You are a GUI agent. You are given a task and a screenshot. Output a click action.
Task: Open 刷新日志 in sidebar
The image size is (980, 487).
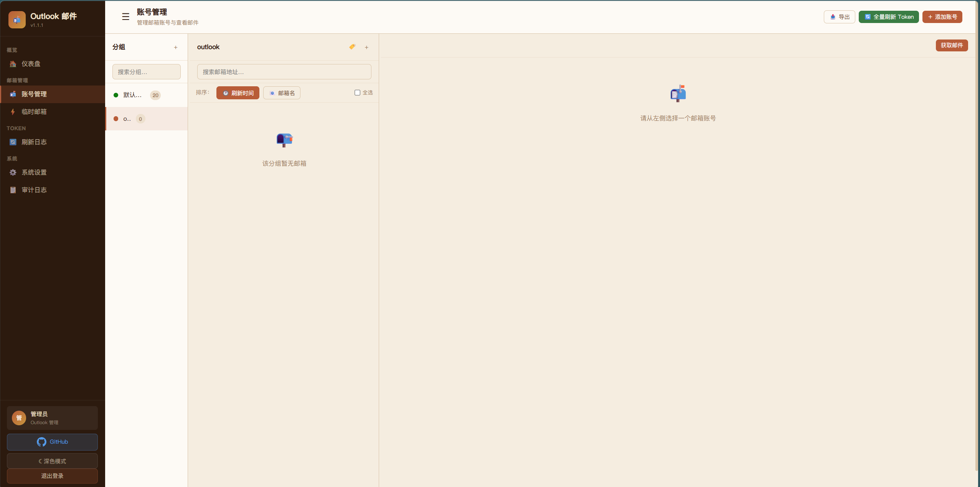34,142
